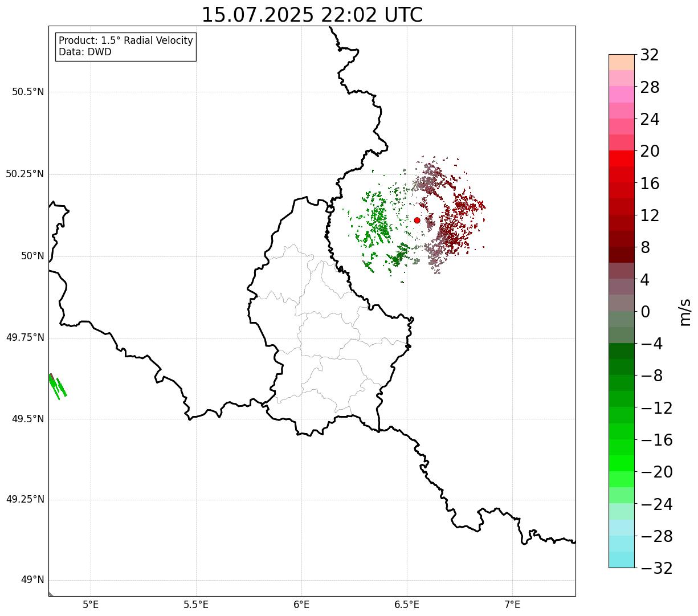Image resolution: width=698 pixels, height=616 pixels.
Task: Click the 5°E longitude label
Action: pyautogui.click(x=91, y=605)
